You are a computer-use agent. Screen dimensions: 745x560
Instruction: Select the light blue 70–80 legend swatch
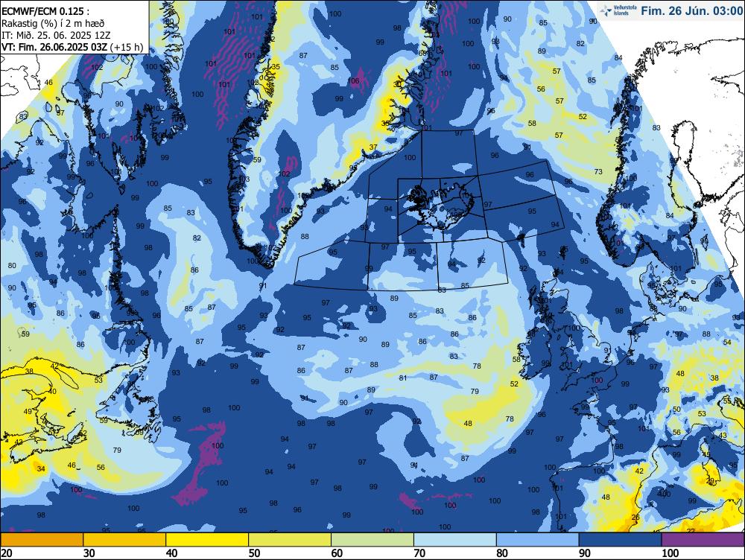[455, 540]
